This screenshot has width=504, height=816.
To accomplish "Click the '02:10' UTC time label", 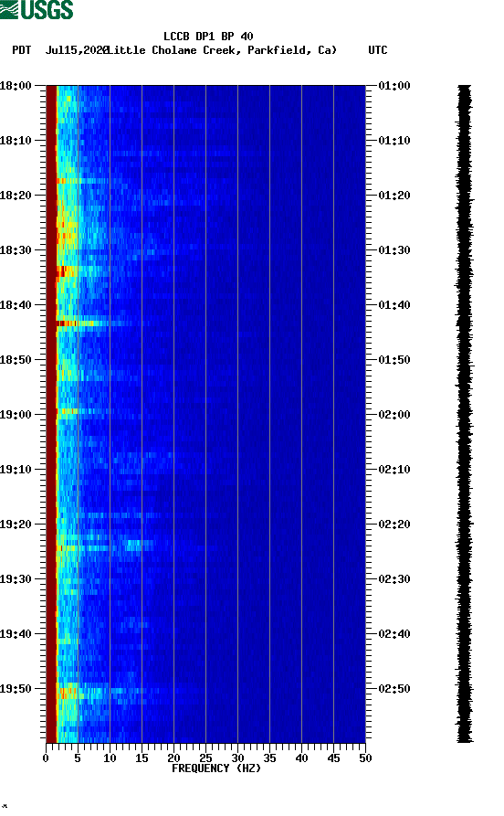I will click(x=394, y=470).
